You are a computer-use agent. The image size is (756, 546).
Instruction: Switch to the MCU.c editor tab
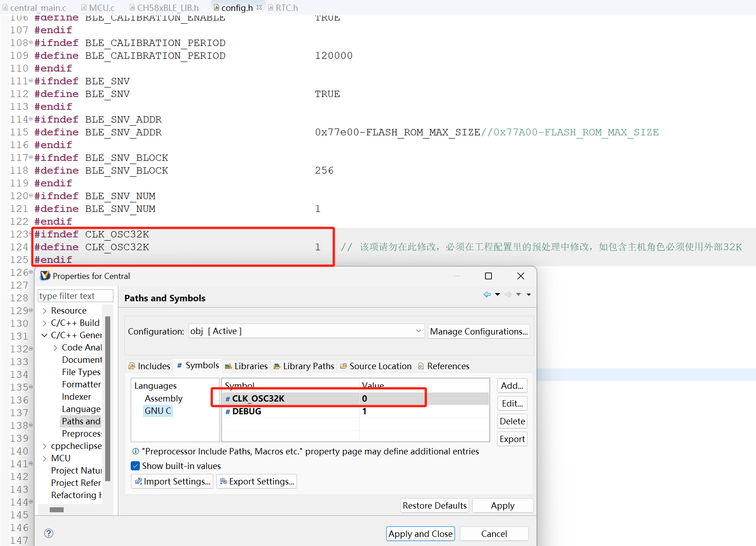(x=98, y=8)
